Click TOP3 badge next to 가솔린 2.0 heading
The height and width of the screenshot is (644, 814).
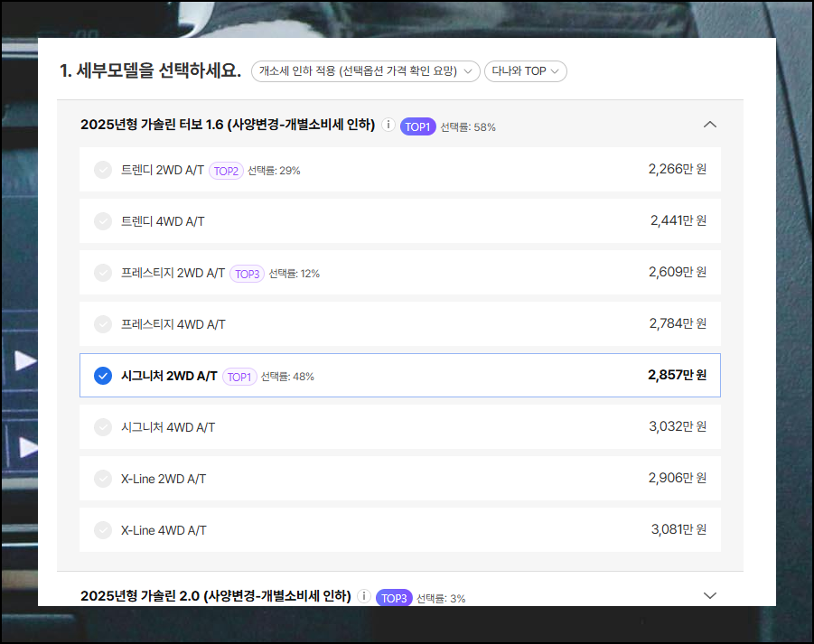(x=394, y=598)
